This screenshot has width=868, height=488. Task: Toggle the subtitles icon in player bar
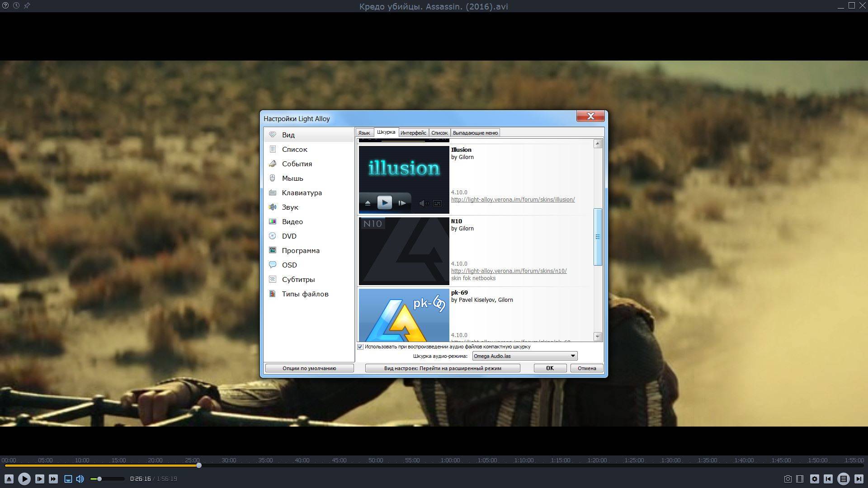pos(68,479)
